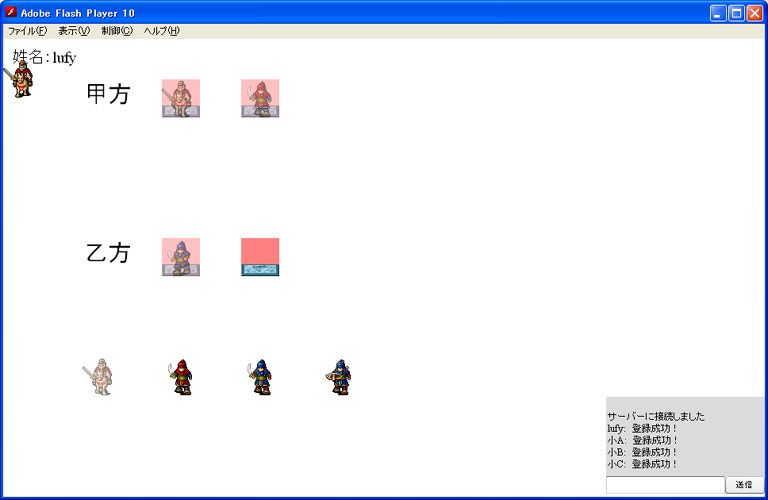
Task: Select the first 乙方 slot with the blue swordsman
Action: point(181,257)
